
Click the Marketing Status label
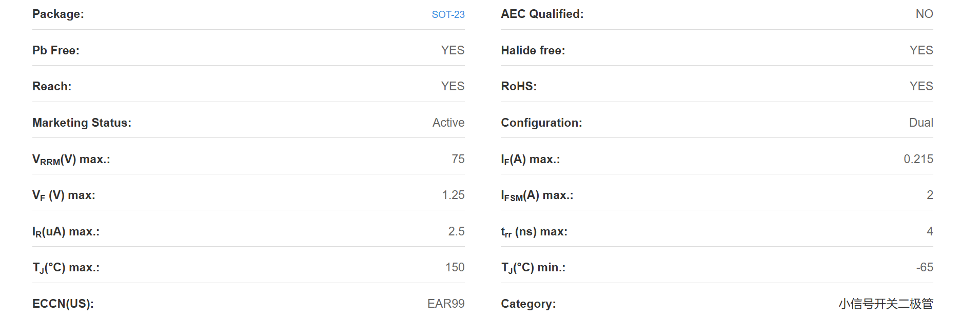tap(82, 123)
